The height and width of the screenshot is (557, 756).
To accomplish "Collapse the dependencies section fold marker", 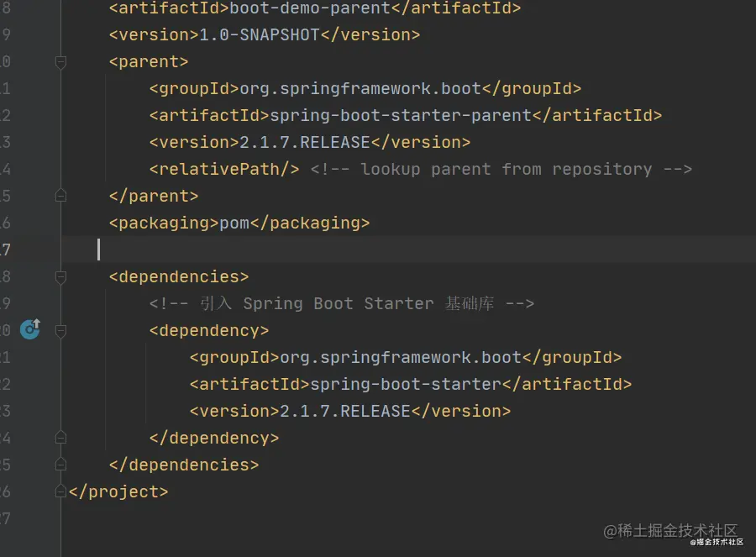I will (x=60, y=276).
